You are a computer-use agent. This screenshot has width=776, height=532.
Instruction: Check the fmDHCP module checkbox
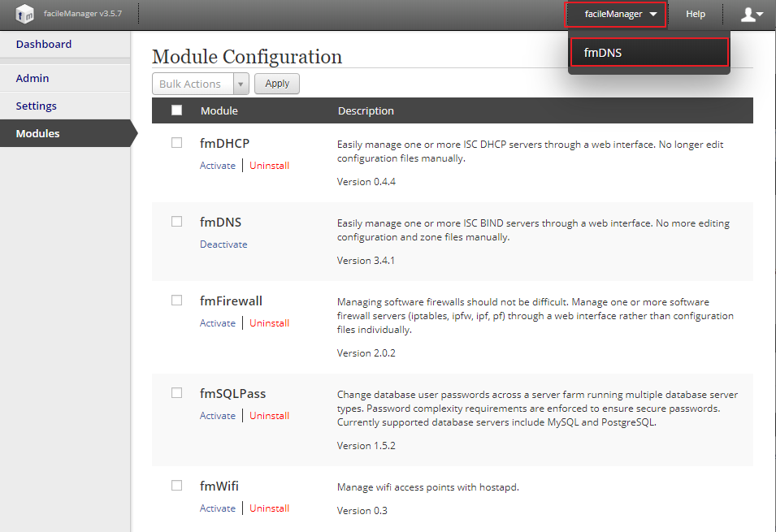(x=176, y=142)
